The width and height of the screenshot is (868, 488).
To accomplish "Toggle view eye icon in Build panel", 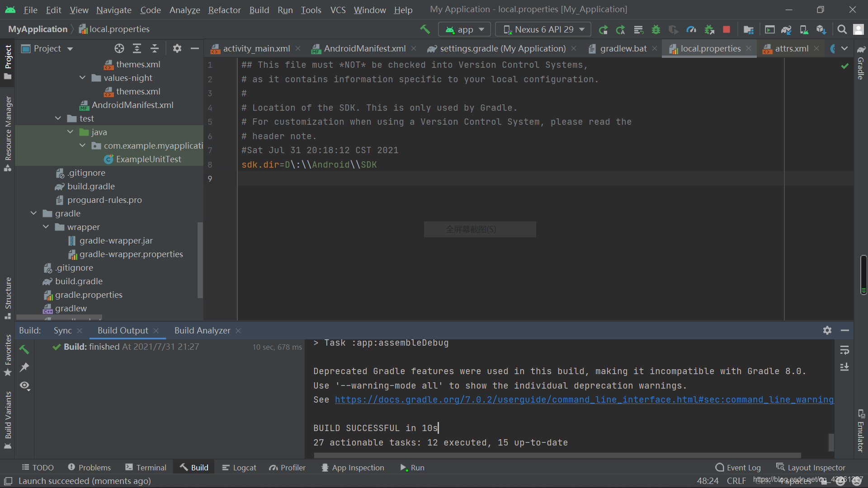I will click(x=24, y=385).
